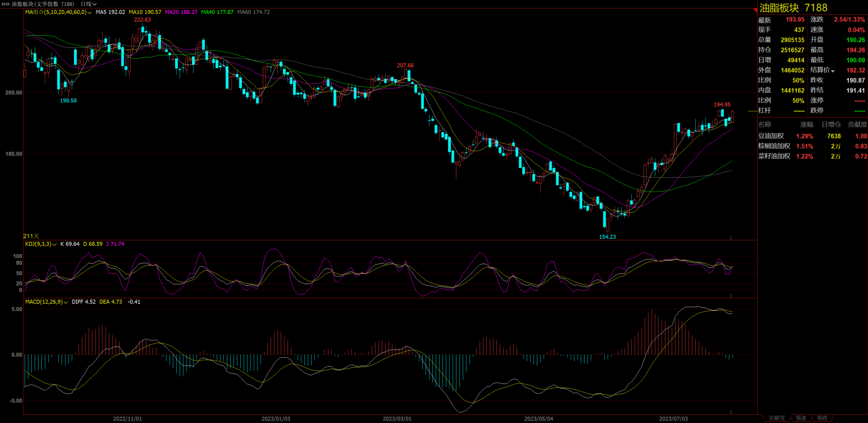Click the 154.23 low price label

click(x=607, y=237)
